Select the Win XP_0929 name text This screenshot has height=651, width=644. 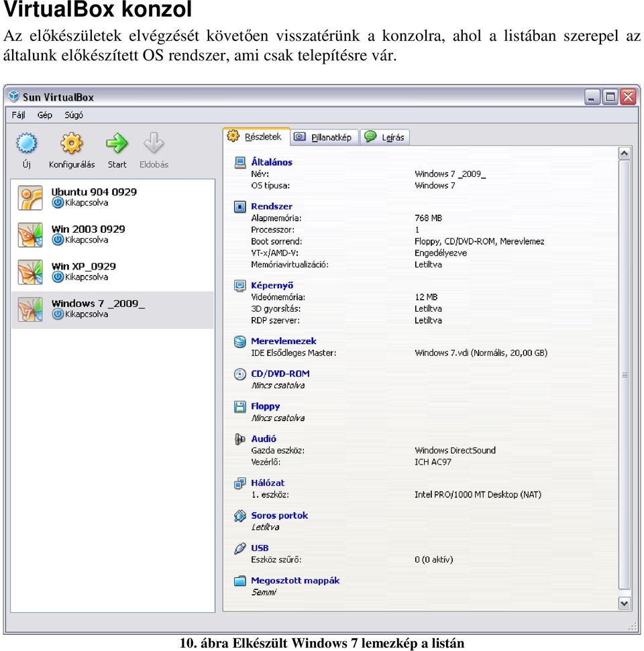(x=83, y=266)
